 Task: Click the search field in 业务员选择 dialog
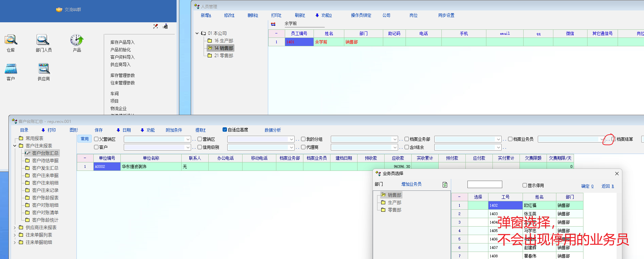[484, 184]
